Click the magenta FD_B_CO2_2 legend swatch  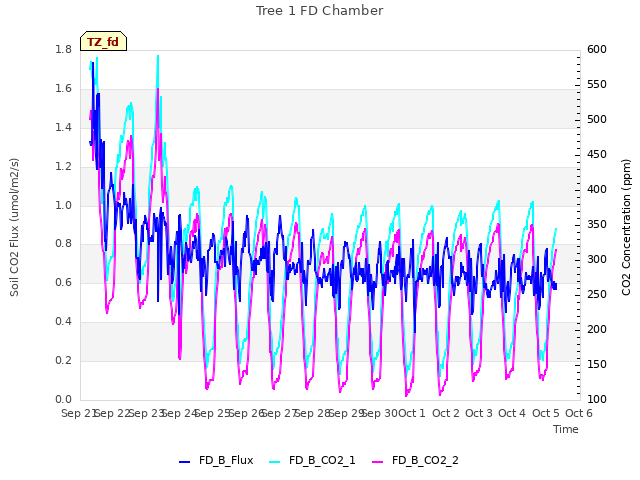[x=378, y=462]
